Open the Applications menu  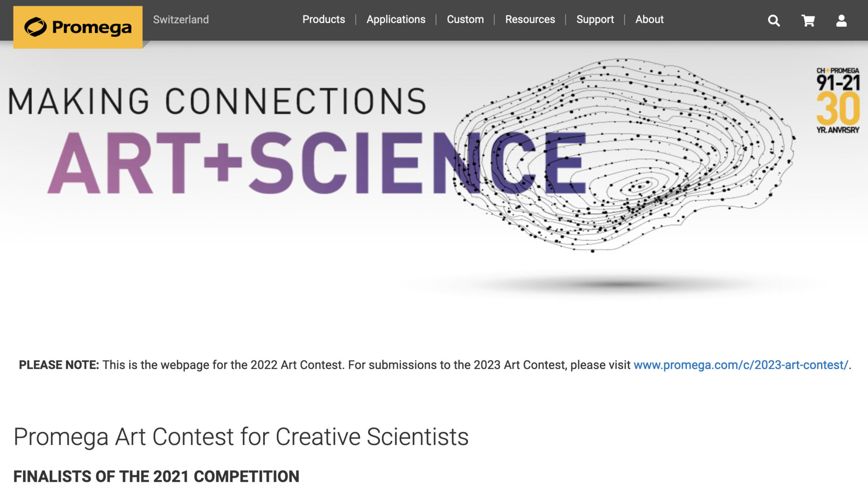(396, 19)
